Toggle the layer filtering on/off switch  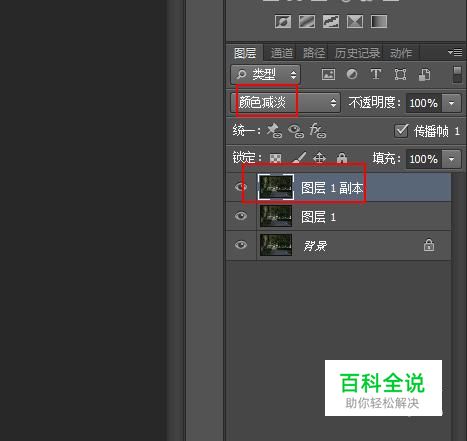point(458,74)
